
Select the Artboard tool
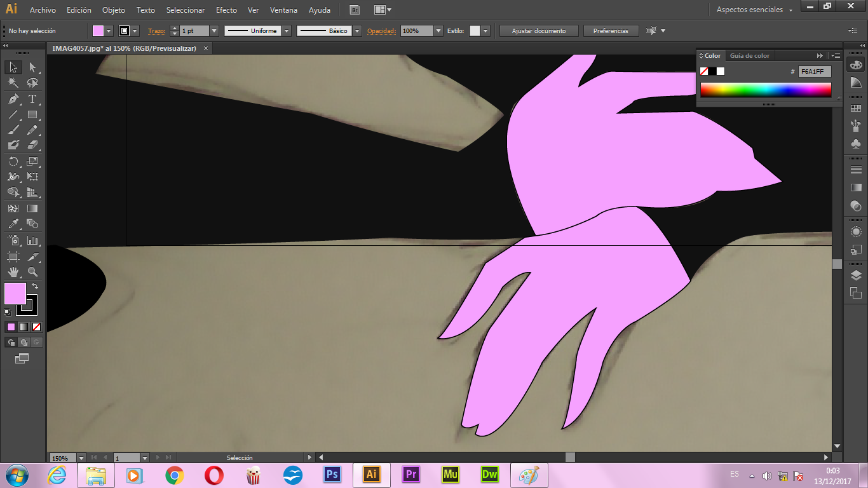(13, 257)
